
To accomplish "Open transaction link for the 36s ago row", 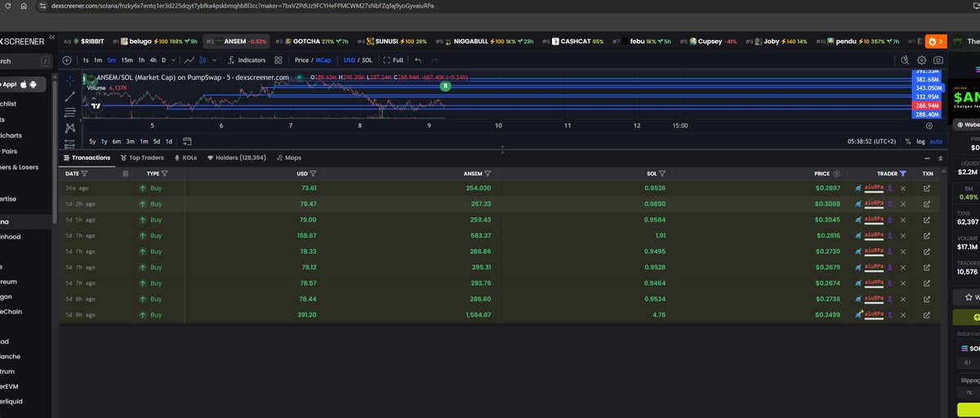I will tap(927, 188).
